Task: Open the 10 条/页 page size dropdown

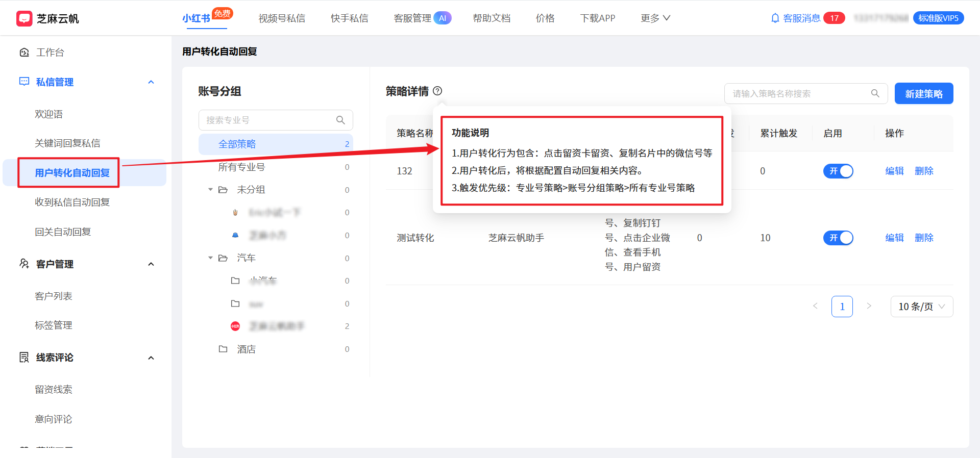Action: tap(922, 307)
